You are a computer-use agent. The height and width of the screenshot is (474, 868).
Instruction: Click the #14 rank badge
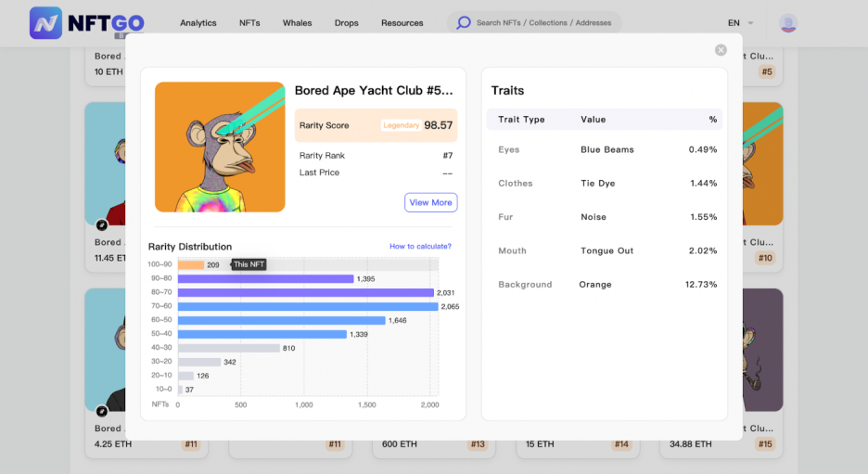(621, 444)
